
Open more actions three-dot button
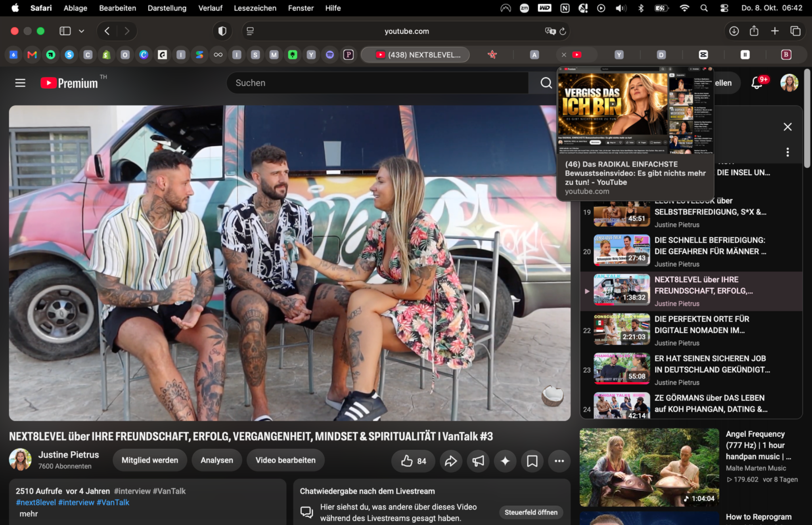559,460
